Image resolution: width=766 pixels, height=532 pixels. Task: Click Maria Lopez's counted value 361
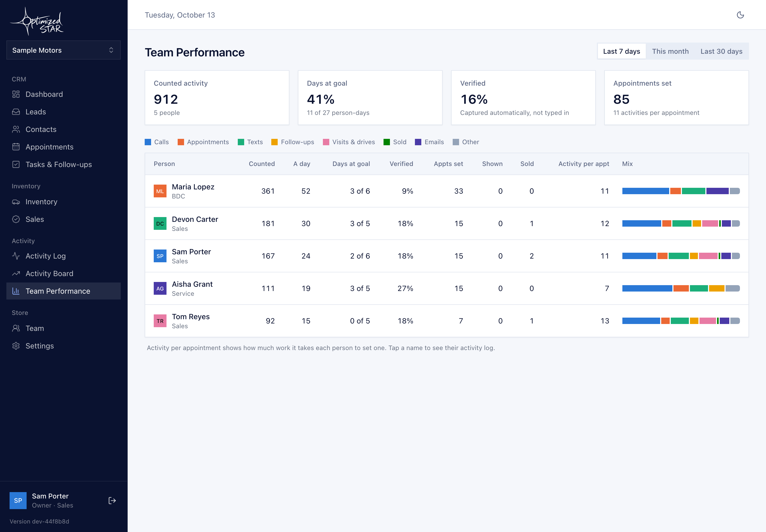(x=268, y=191)
